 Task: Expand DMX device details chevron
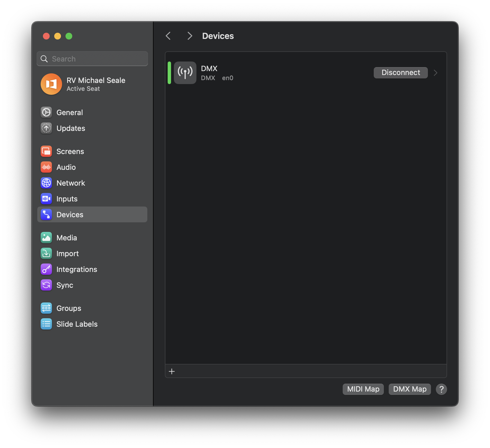coord(436,73)
